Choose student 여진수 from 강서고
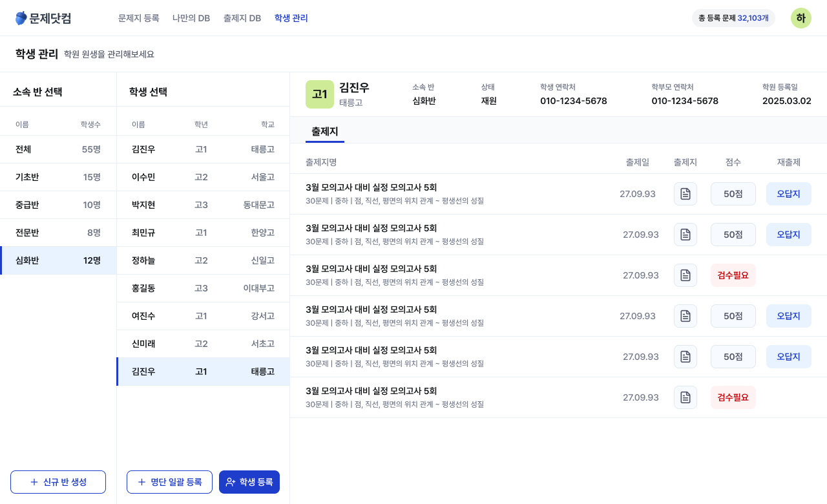Screen dimensions: 827x504 (x=203, y=316)
